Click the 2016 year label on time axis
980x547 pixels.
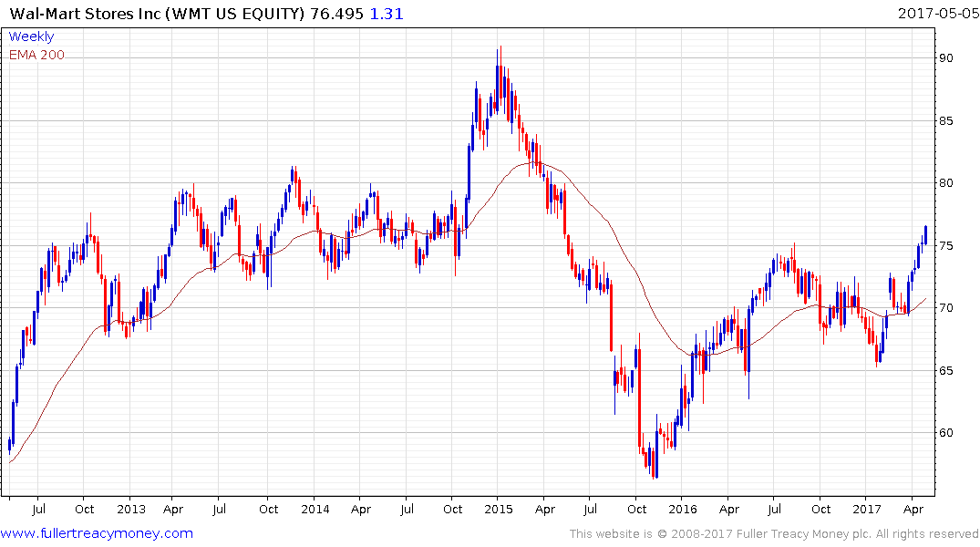[x=683, y=509]
